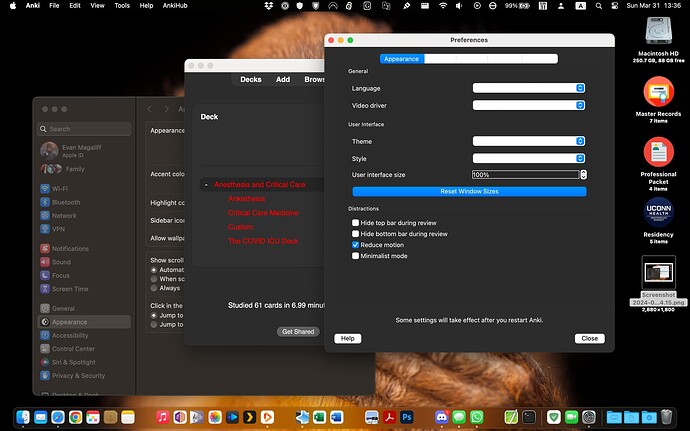Open the Edit menu

click(75, 6)
